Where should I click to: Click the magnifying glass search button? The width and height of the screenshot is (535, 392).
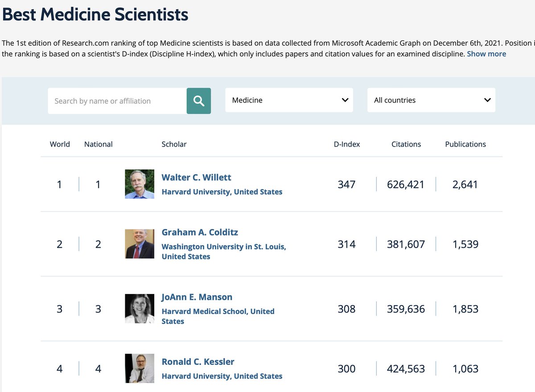199,101
